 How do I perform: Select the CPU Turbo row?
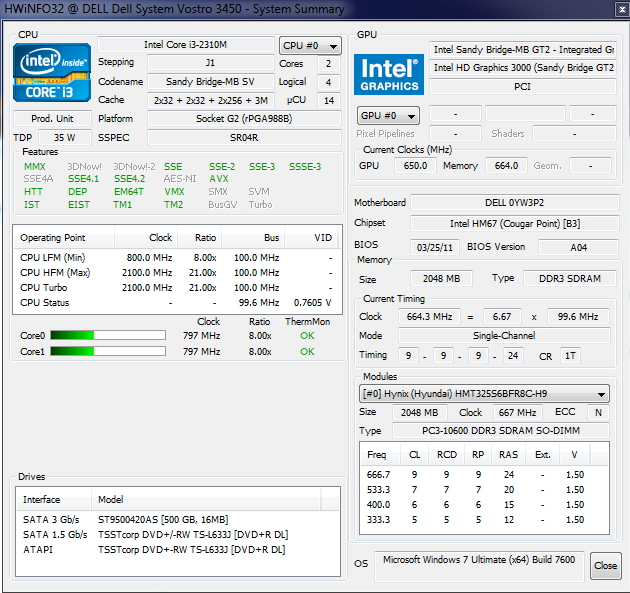(x=177, y=288)
